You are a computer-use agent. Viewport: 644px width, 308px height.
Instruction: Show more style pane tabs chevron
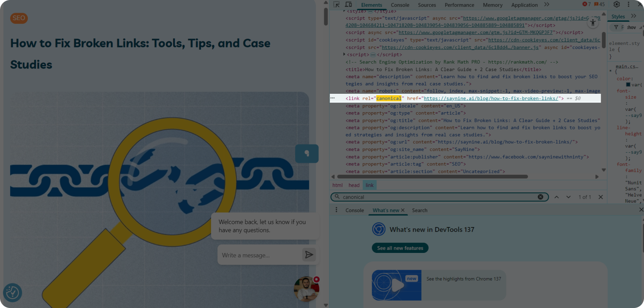click(x=634, y=16)
